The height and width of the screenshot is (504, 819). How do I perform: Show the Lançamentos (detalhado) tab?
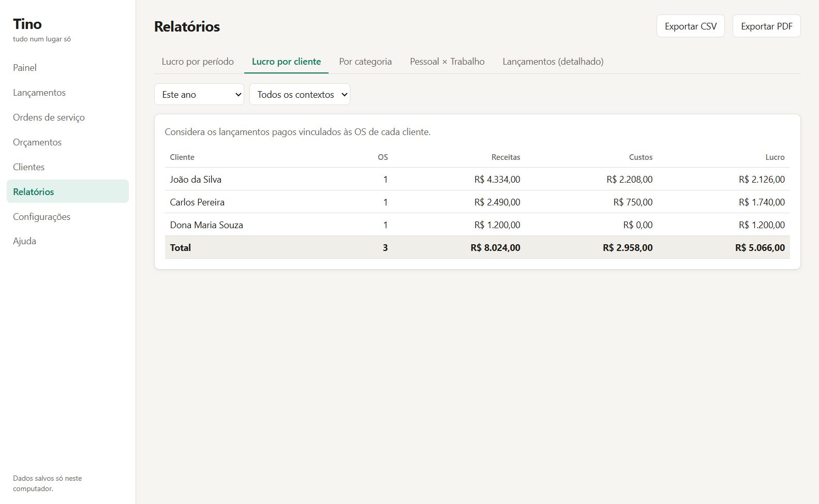coord(553,62)
